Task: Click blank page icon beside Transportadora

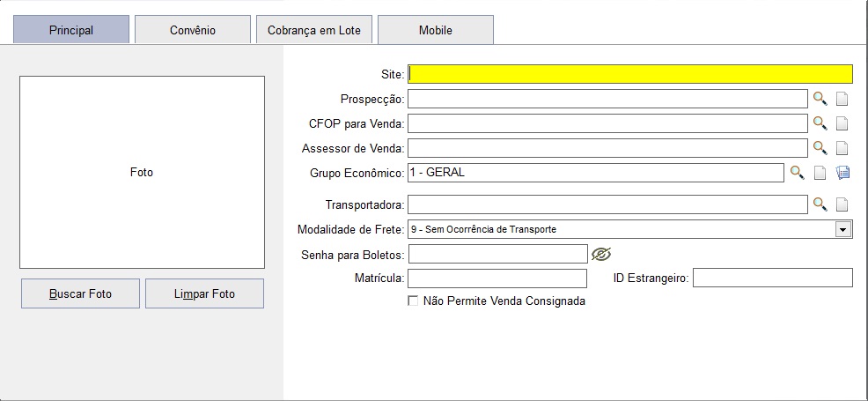Action: (x=842, y=204)
